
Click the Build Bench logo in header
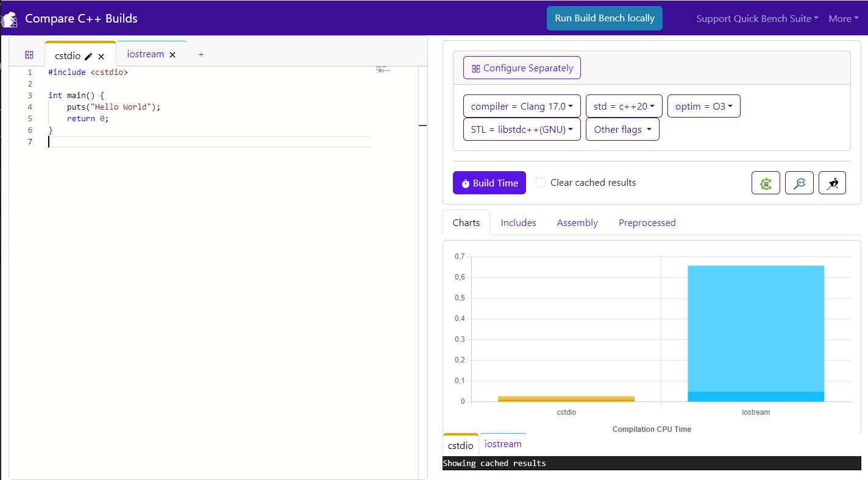click(9, 19)
